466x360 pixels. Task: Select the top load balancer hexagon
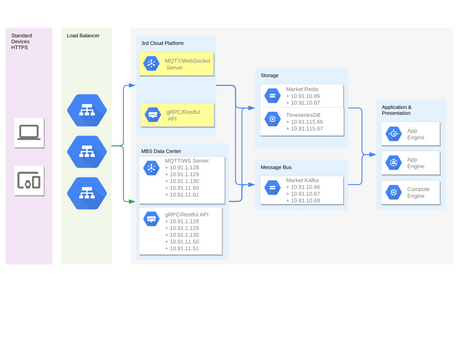tap(87, 110)
